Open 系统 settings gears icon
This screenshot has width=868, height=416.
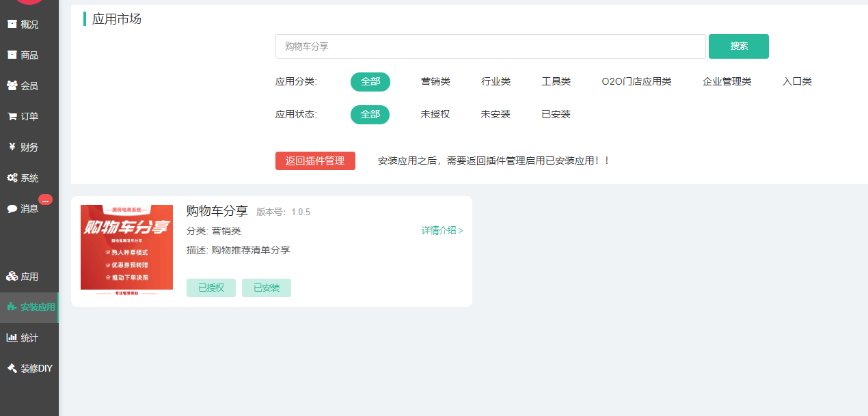click(12, 178)
